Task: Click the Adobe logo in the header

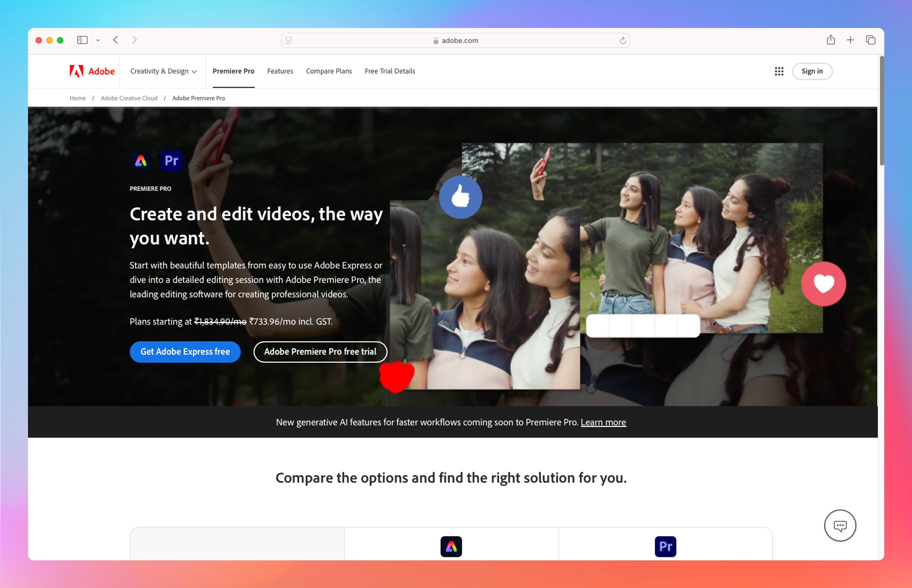Action: pyautogui.click(x=92, y=71)
